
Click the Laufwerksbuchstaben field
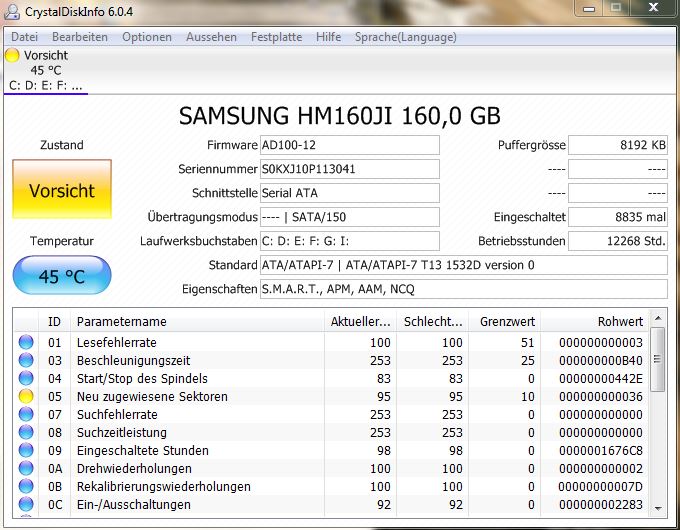click(x=350, y=241)
